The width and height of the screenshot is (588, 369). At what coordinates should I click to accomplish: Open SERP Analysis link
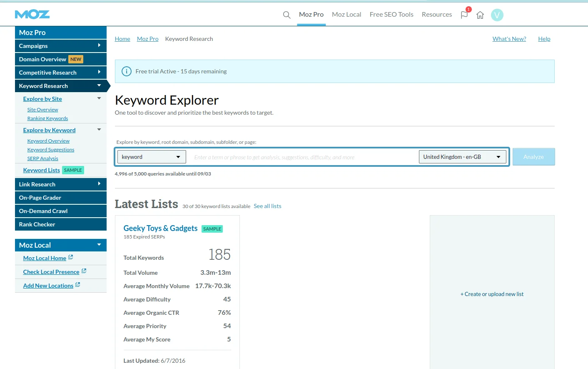pyautogui.click(x=42, y=158)
